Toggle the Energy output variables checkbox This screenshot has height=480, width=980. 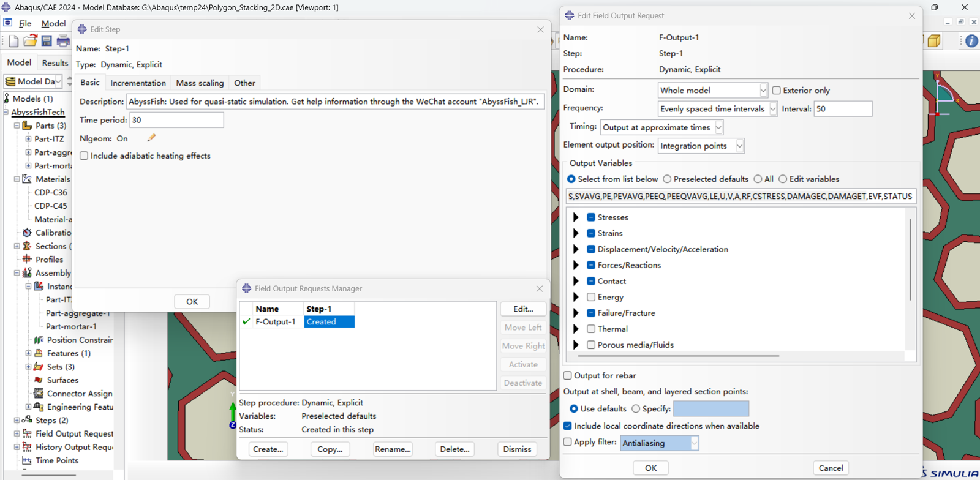point(591,297)
